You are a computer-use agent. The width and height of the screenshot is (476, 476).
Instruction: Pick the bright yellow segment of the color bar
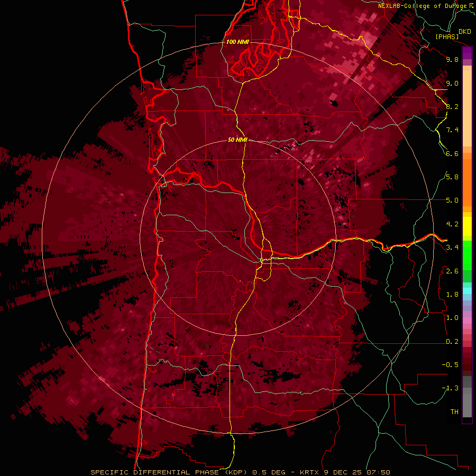click(x=467, y=226)
